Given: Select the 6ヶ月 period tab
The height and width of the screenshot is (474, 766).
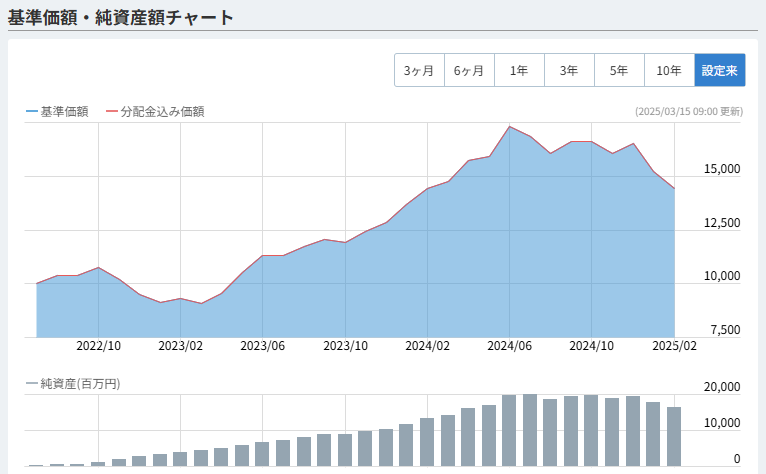Looking at the screenshot, I should point(469,70).
